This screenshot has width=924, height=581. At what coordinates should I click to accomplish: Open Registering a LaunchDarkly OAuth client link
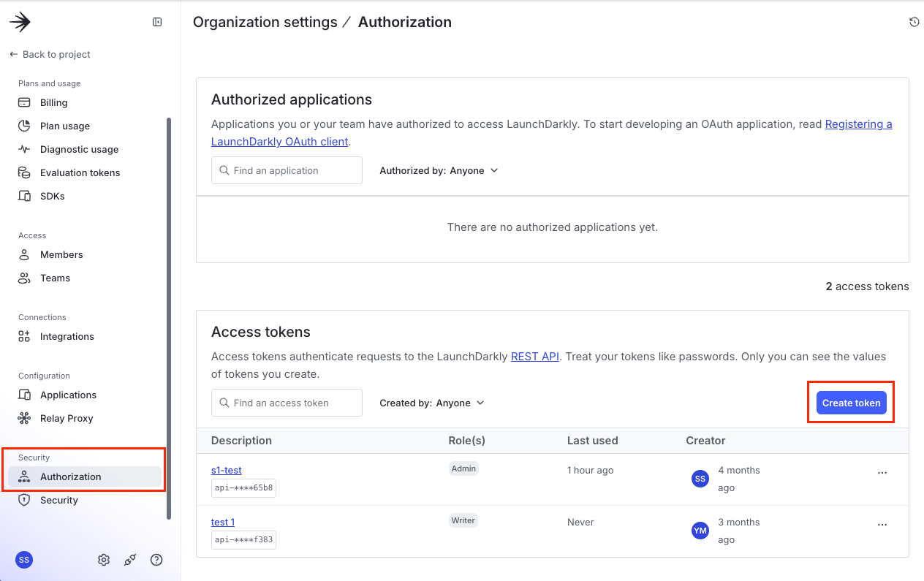pyautogui.click(x=858, y=124)
